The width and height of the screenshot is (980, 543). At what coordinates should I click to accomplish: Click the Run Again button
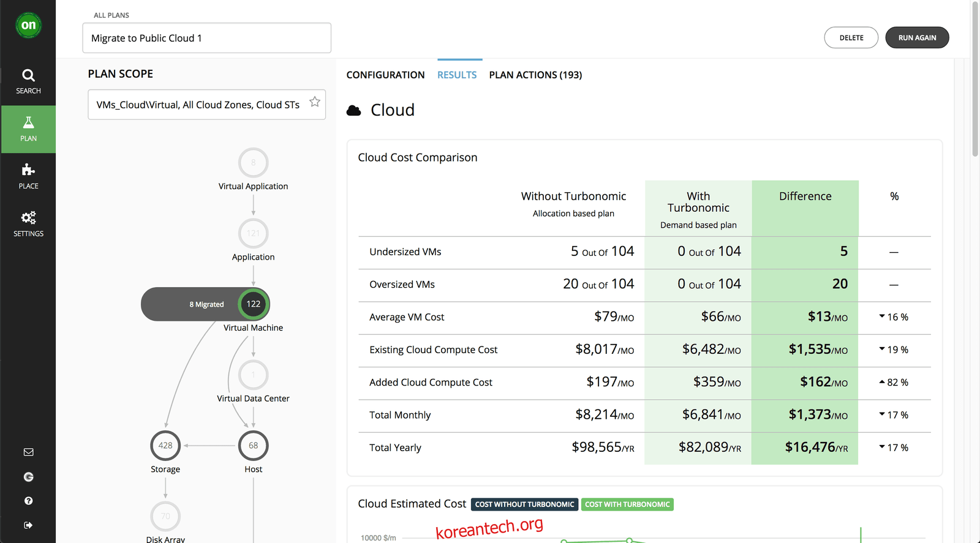[917, 38]
